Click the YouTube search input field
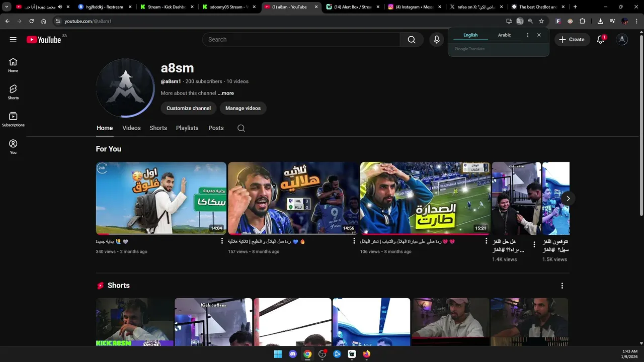This screenshot has height=362, width=644. (x=301, y=40)
